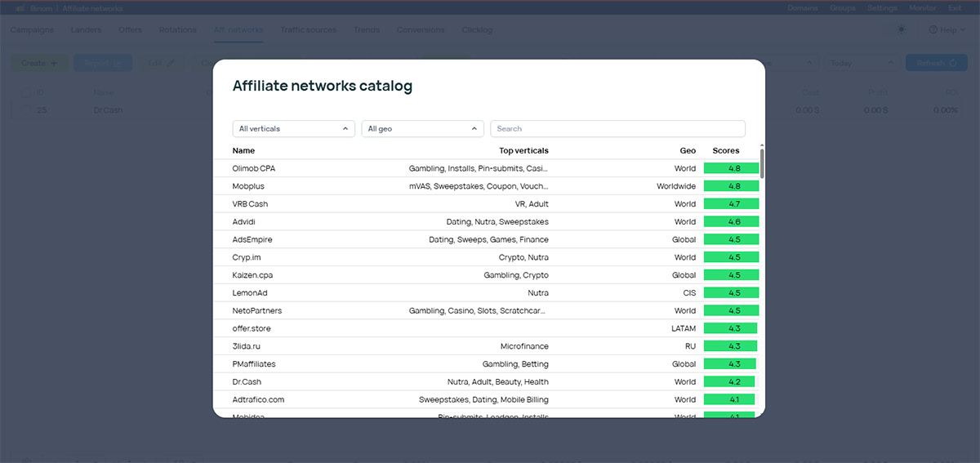Sort catalog by Top verticals header
The height and width of the screenshot is (463, 980).
pos(523,150)
